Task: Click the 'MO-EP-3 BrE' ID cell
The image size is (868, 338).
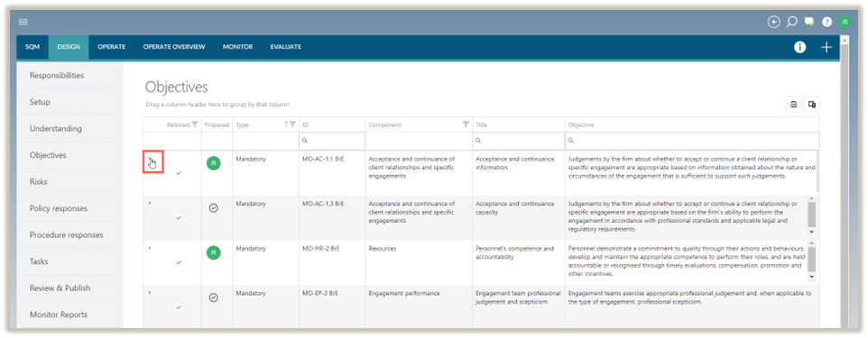Action: pos(332,307)
